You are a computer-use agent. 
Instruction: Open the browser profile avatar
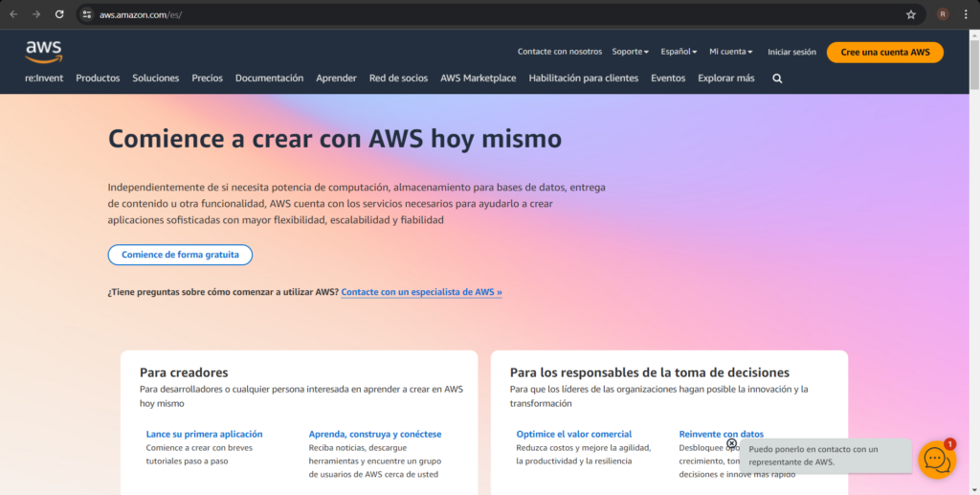click(x=943, y=14)
